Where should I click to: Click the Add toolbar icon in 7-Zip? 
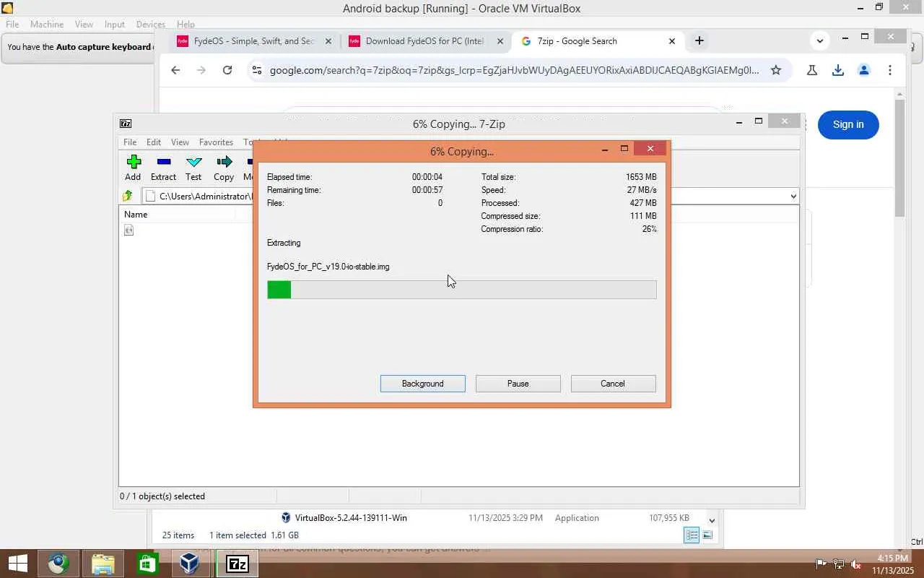coord(133,162)
